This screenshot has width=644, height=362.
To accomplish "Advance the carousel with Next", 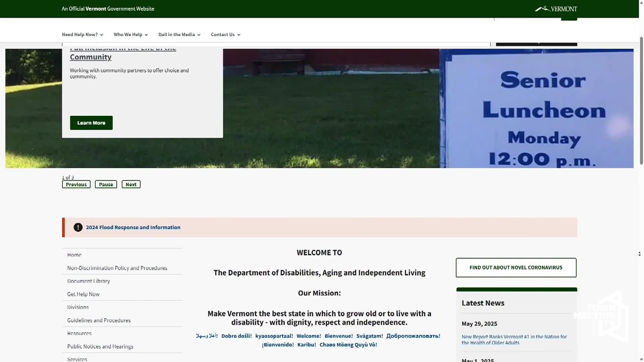I will pos(131,184).
